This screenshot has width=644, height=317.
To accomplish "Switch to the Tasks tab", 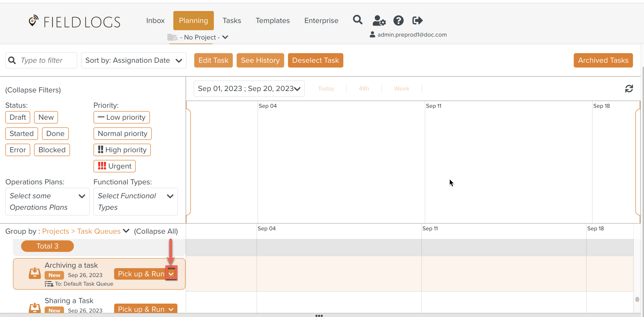I will point(232,21).
